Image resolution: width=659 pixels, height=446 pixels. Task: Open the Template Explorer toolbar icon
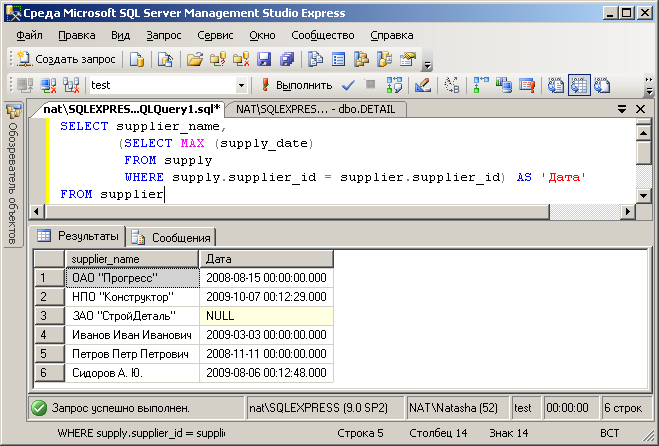[x=384, y=59]
